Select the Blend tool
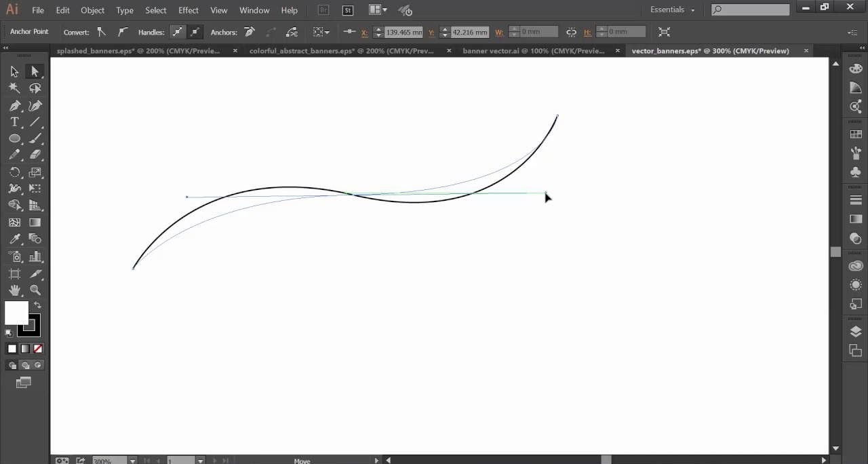 [x=35, y=239]
